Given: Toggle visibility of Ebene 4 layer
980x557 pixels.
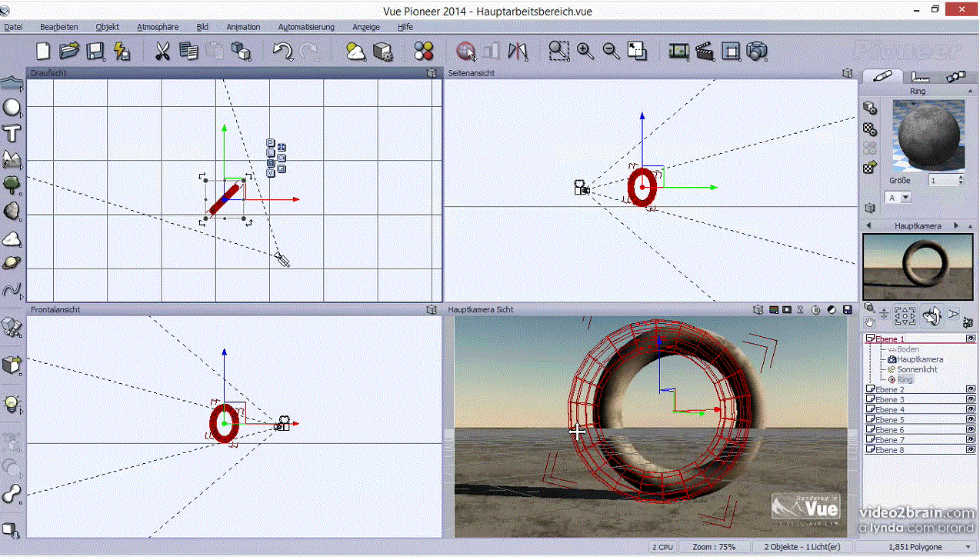Looking at the screenshot, I should pyautogui.click(x=971, y=409).
